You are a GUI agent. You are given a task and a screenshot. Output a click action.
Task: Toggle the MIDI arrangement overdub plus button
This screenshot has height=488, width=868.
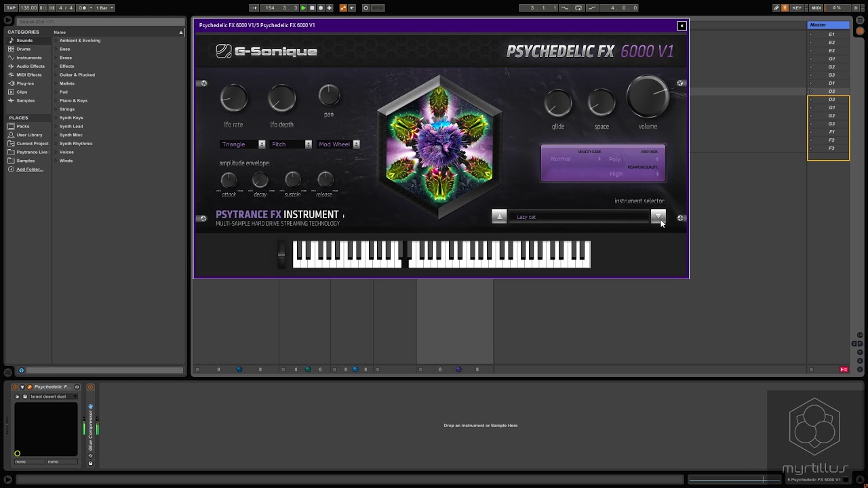click(329, 8)
